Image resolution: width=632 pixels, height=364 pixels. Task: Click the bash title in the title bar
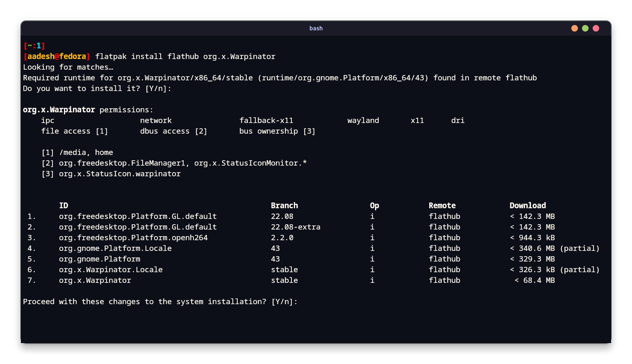(x=316, y=28)
